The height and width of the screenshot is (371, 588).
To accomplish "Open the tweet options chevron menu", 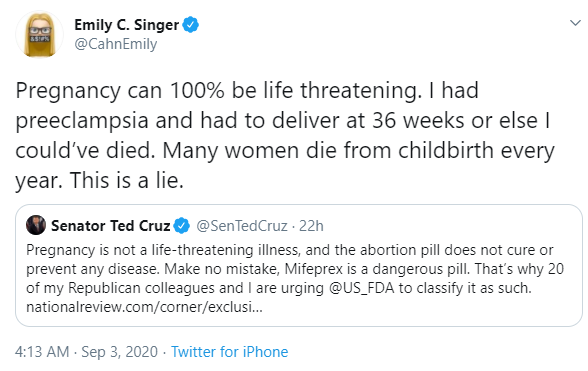I will tap(575, 23).
